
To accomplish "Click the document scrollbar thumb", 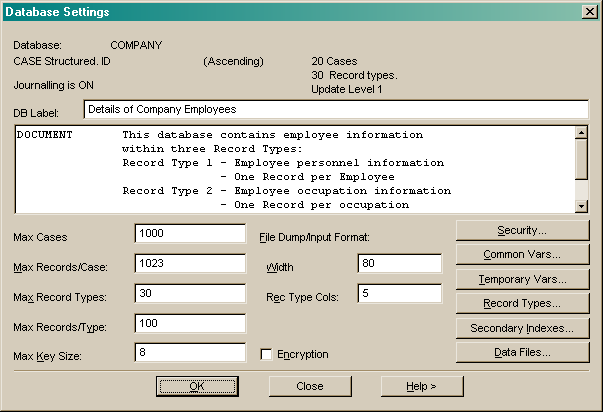I will point(581,159).
